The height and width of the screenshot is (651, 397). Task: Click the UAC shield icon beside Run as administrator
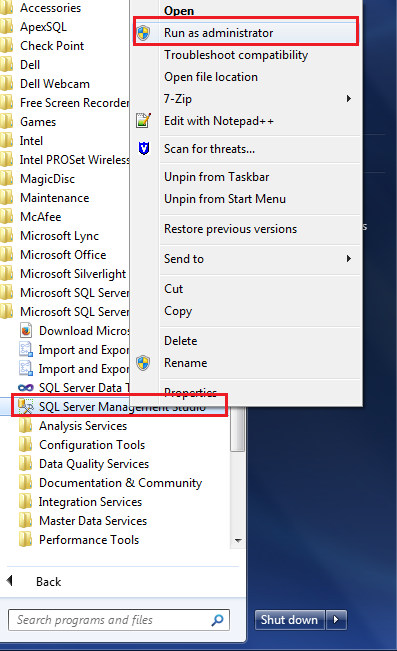pyautogui.click(x=144, y=33)
